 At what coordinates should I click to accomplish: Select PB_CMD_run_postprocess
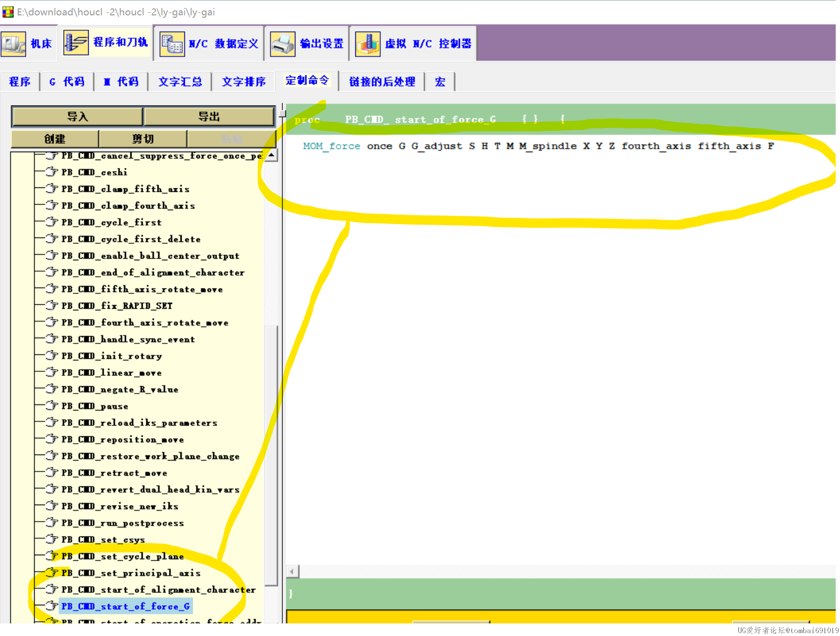click(122, 522)
